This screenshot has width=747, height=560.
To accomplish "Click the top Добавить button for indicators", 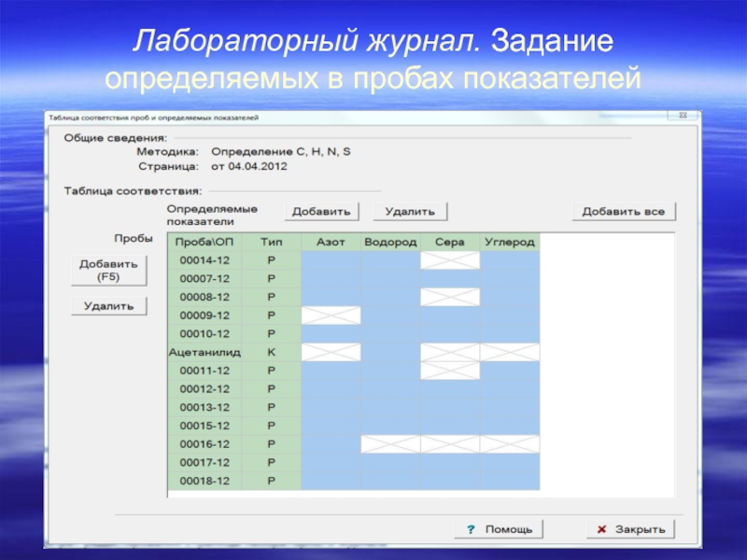I will [x=321, y=212].
